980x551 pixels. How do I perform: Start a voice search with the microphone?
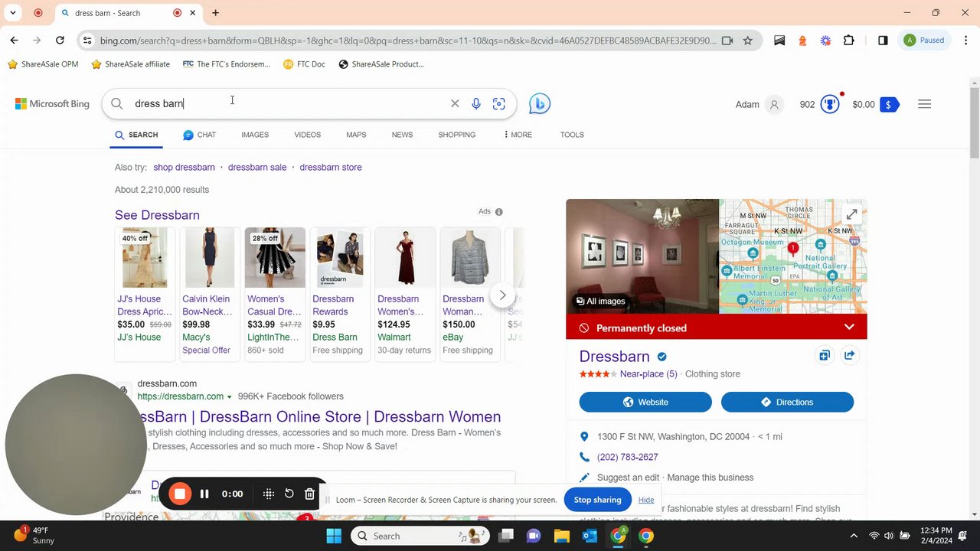click(476, 103)
